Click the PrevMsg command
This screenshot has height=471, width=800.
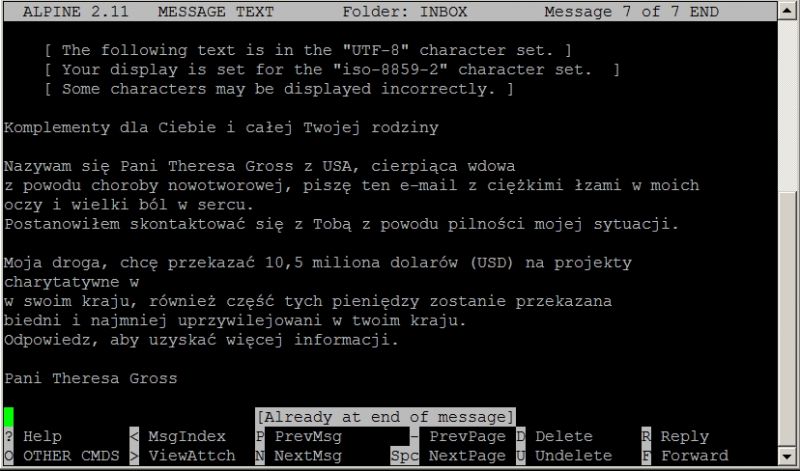(x=308, y=436)
